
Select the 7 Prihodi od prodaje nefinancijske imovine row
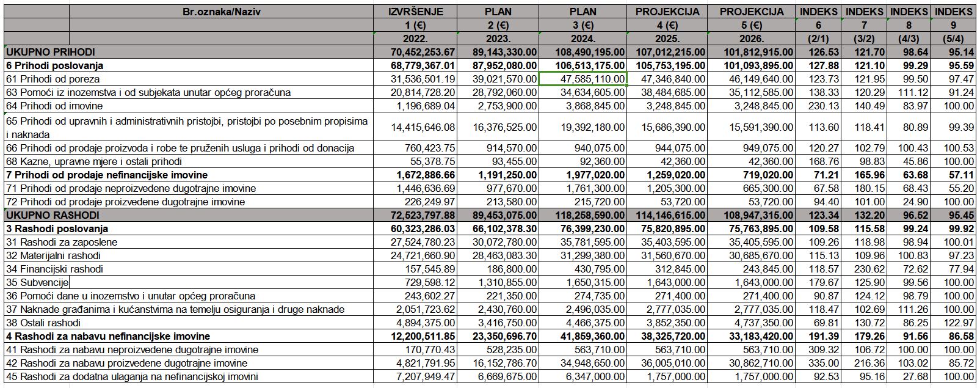click(489, 175)
